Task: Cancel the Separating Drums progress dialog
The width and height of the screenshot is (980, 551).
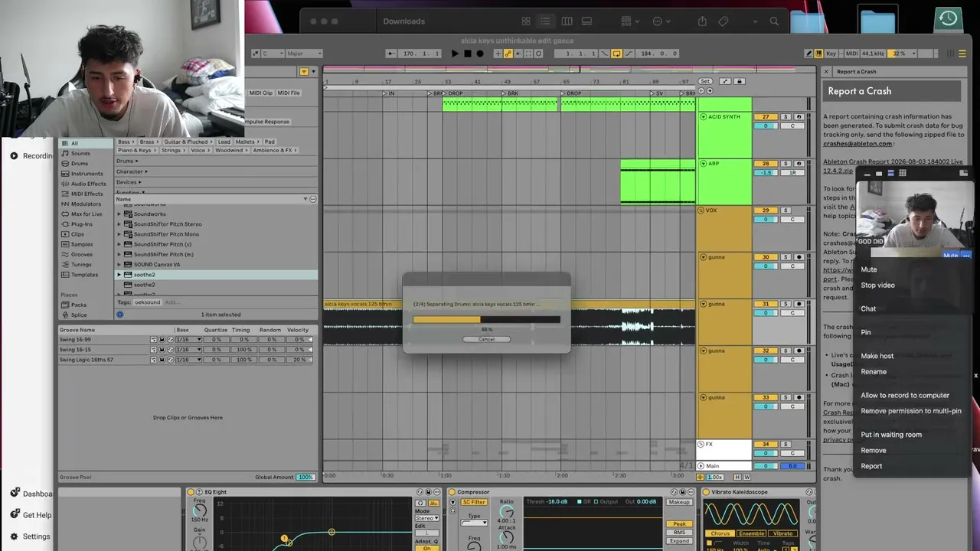Action: click(x=486, y=340)
